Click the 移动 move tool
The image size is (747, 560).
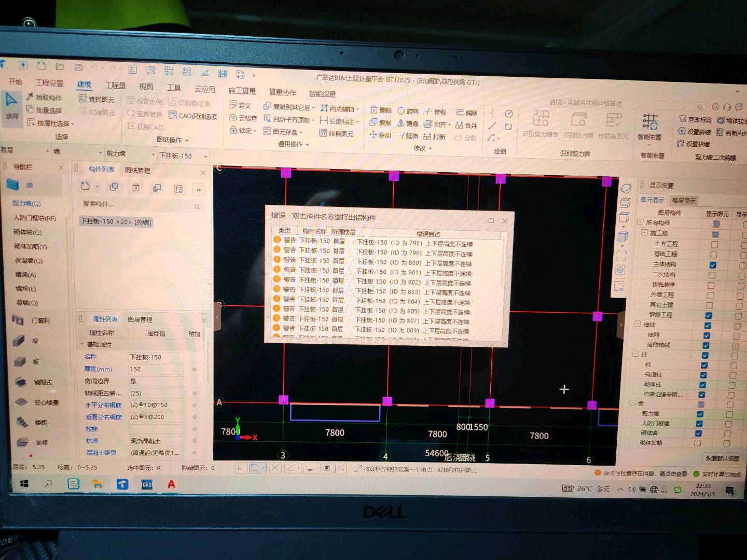click(380, 135)
